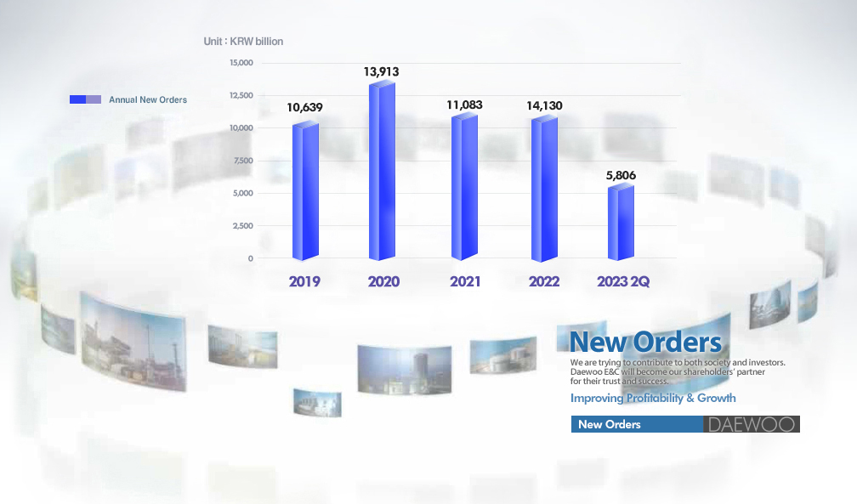This screenshot has height=504, width=857.
Task: Click the 11,083 value label
Action: coord(464,105)
